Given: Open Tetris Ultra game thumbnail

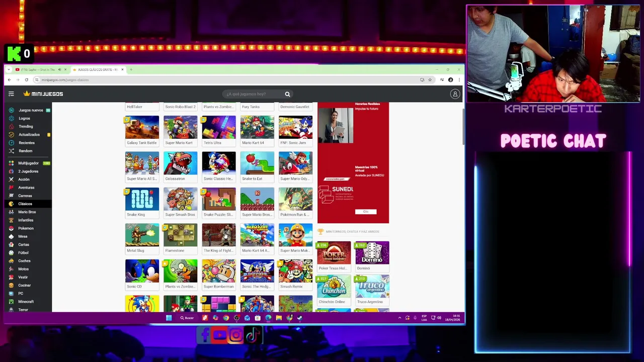Looking at the screenshot, I should (x=219, y=127).
